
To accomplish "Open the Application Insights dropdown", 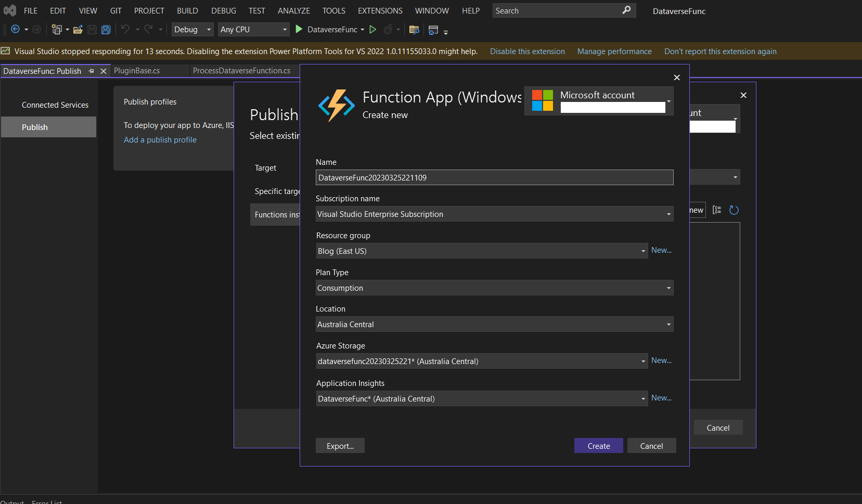I will [x=482, y=398].
